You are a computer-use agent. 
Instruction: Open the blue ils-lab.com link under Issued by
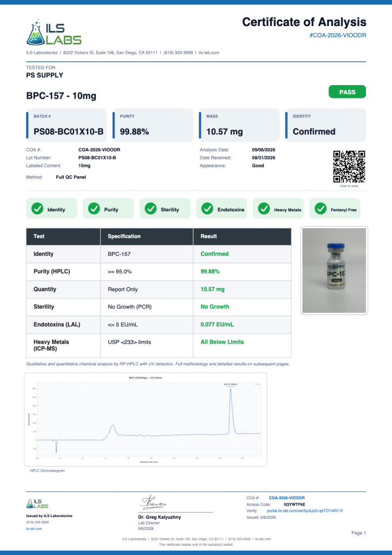[34, 529]
